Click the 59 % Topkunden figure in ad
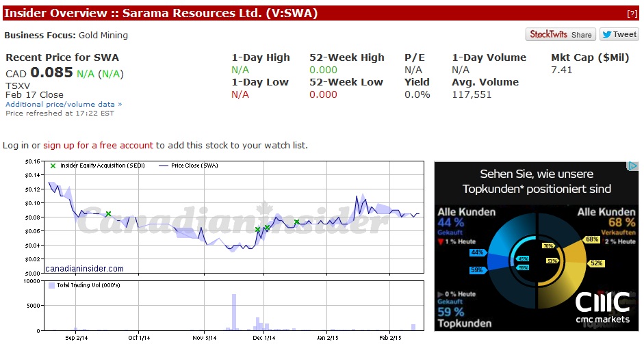Screen dimensions: 644x344 (x=450, y=312)
